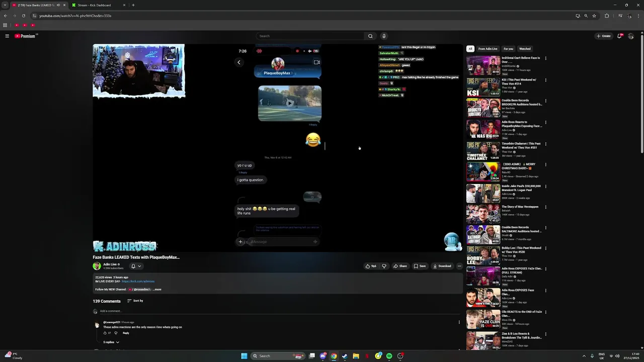
Task: Open menu for Story of Max Verstappen
Action: click(x=545, y=207)
